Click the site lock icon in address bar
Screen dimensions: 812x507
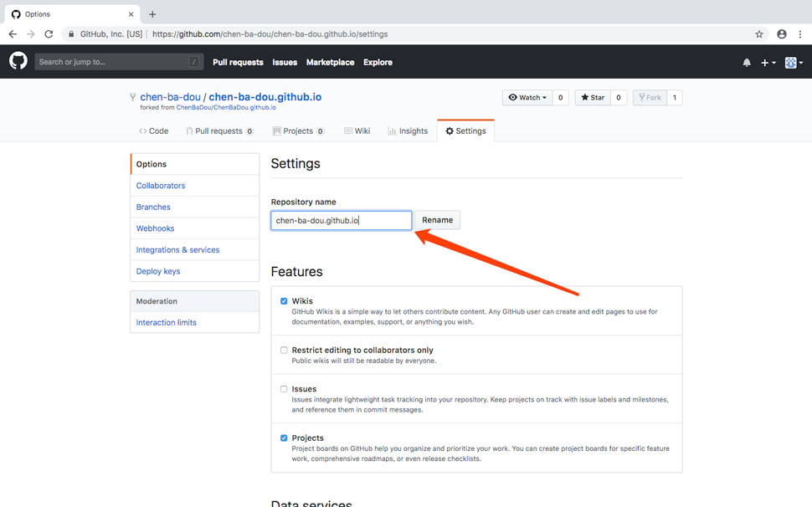[x=71, y=34]
